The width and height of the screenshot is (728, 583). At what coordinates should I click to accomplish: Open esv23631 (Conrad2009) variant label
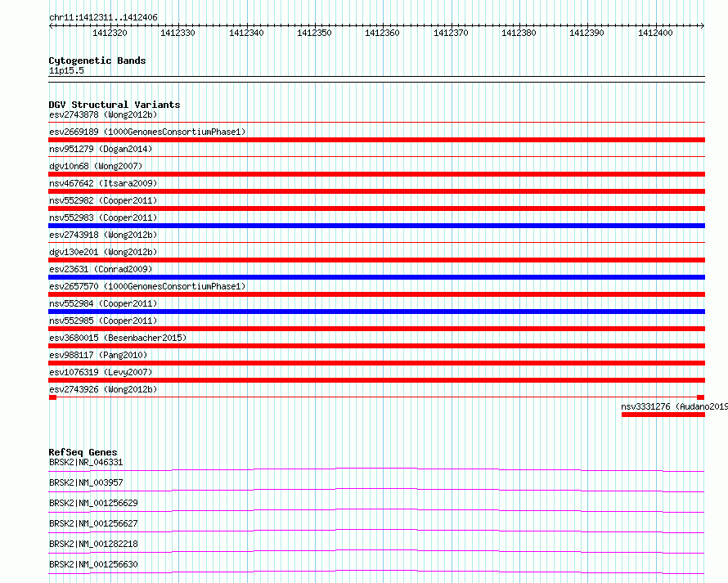101,269
